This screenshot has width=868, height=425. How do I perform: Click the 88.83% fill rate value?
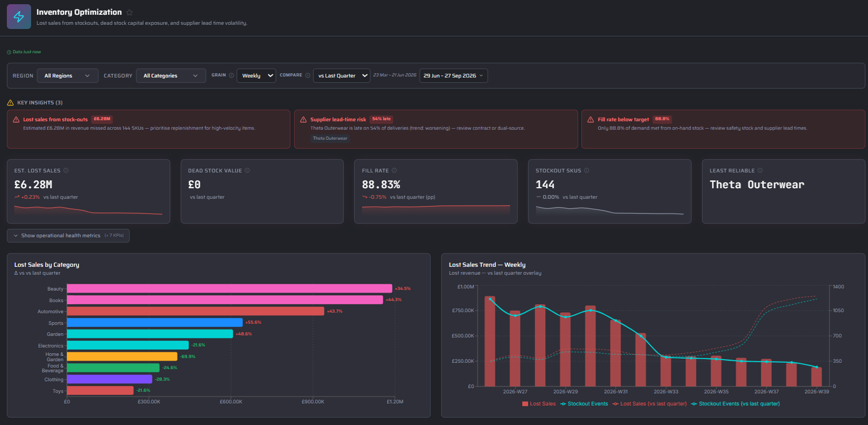381,185
